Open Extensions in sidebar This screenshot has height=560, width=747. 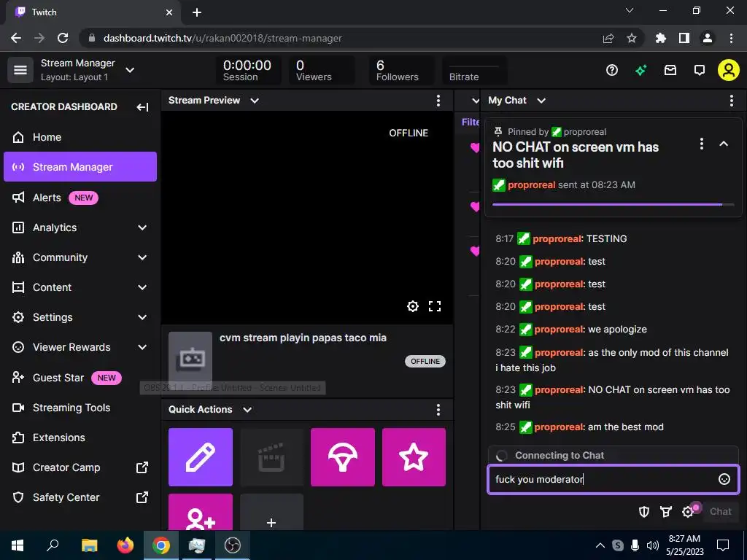coord(80,437)
